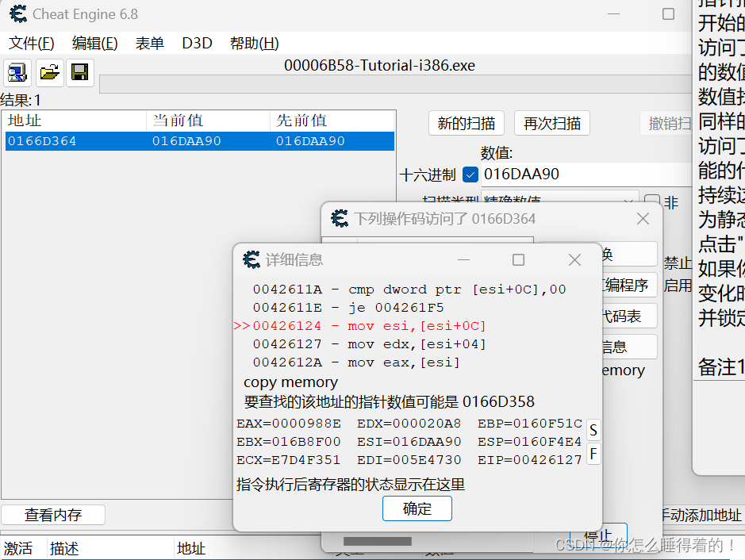The width and height of the screenshot is (745, 560).
Task: Click the ECX=E7D4F351 register value
Action: click(289, 460)
